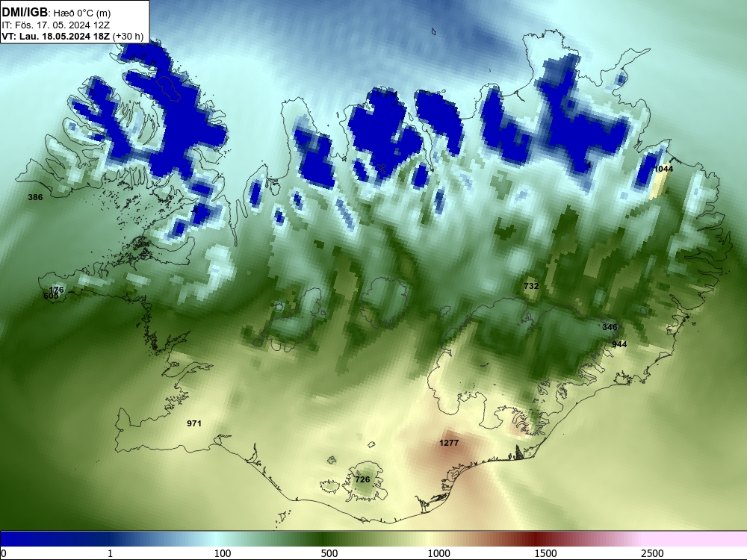Click the 1500 label on the color scale
Screen dimensions: 747x560
545,553
